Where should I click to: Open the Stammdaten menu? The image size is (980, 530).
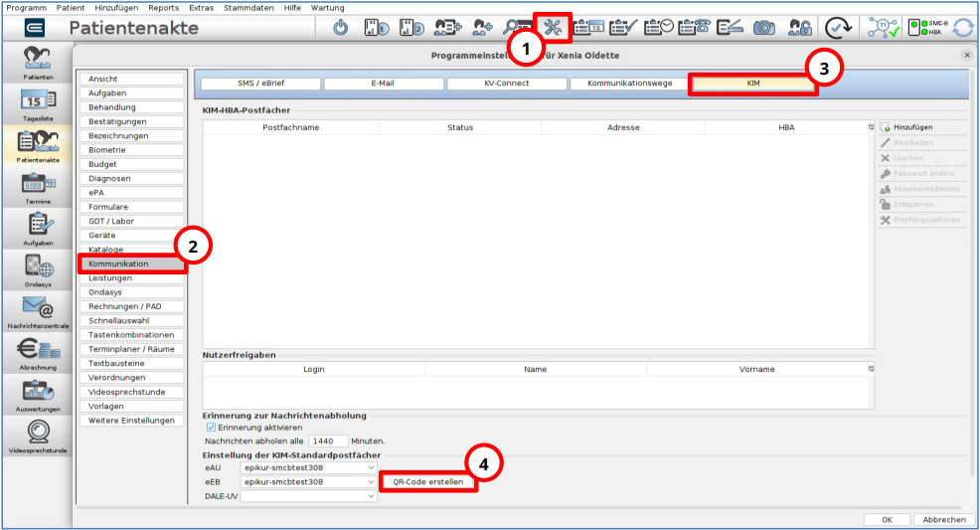click(x=248, y=8)
